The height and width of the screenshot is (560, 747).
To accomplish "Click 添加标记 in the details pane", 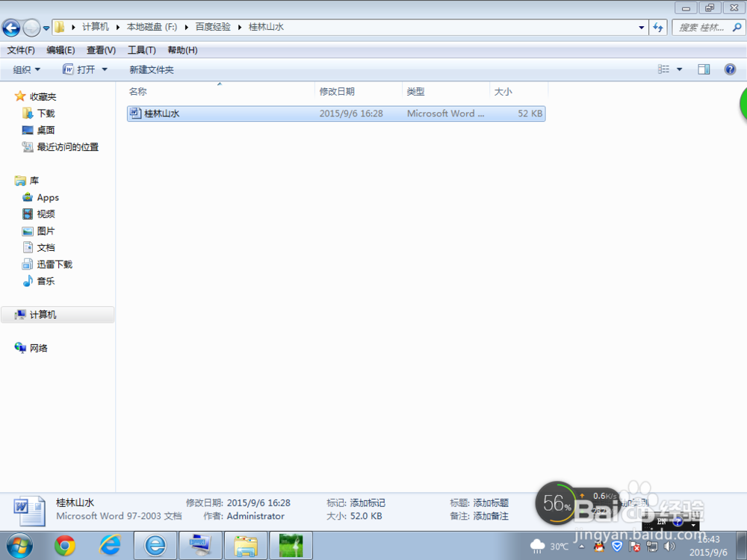I will [x=368, y=503].
